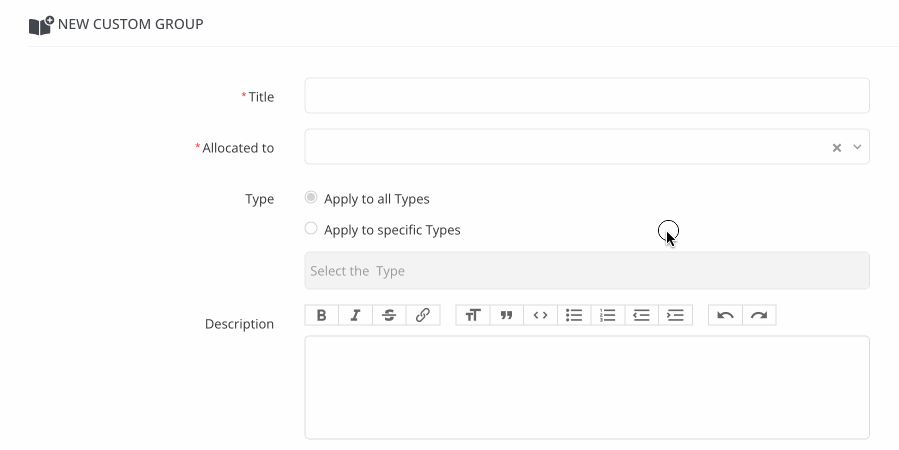Select the Apply to all Types option

pyautogui.click(x=311, y=198)
